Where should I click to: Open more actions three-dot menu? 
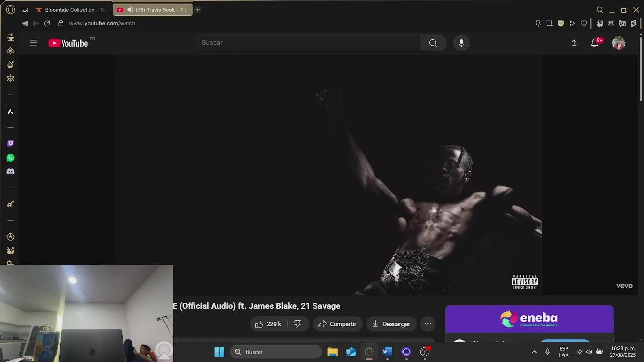coord(427,324)
